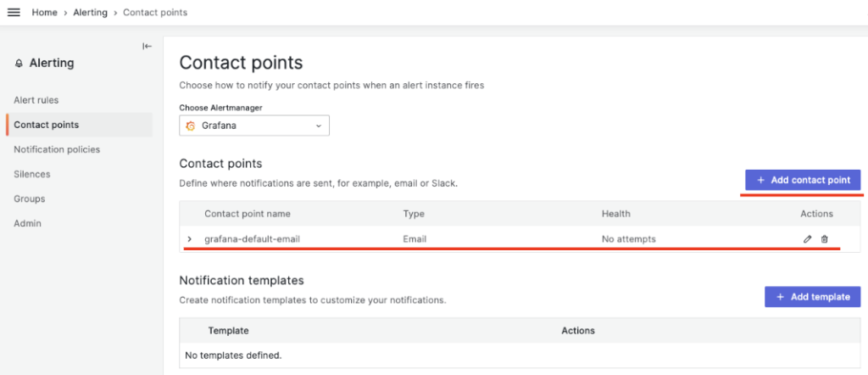Delete the grafana-default-email contact point
This screenshot has width=868, height=375.
pos(825,239)
